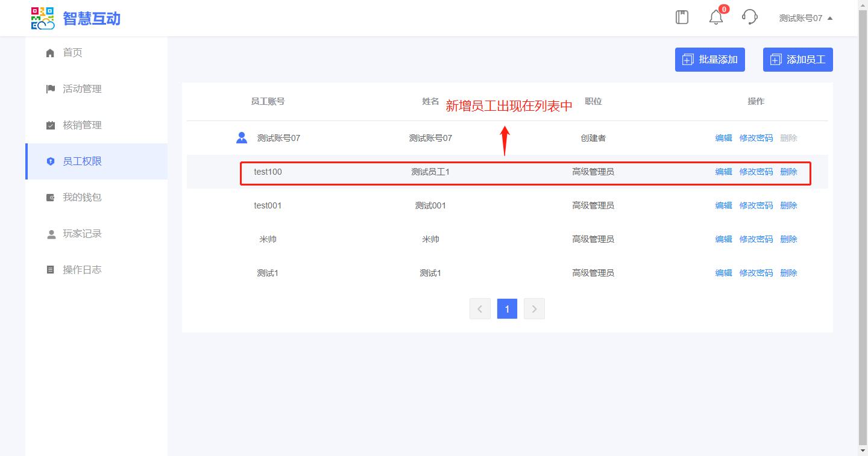Expand the 测试账号07 account dropdown

coord(805,18)
